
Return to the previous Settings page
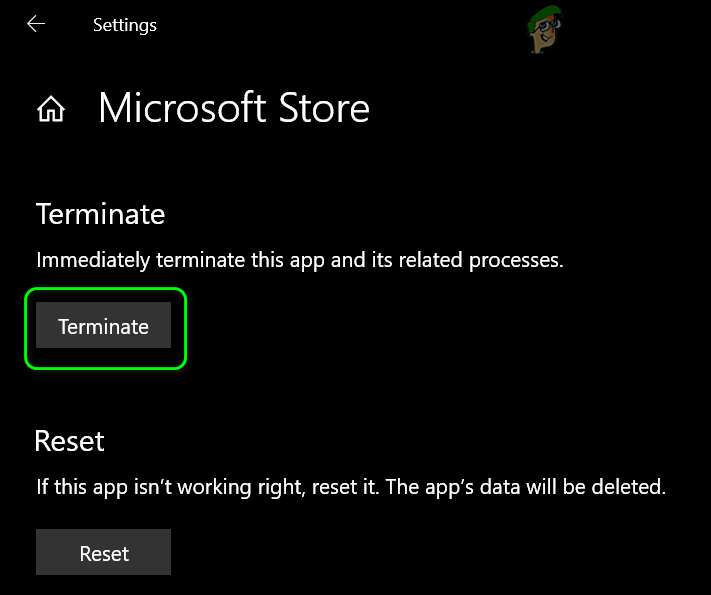click(x=36, y=24)
